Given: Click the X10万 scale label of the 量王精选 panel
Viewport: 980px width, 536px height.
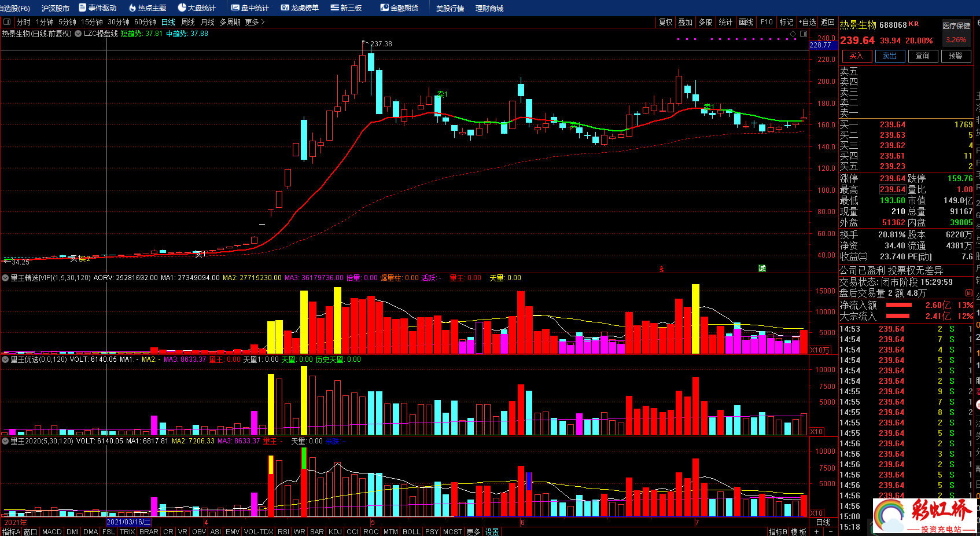Looking at the screenshot, I should (x=820, y=350).
